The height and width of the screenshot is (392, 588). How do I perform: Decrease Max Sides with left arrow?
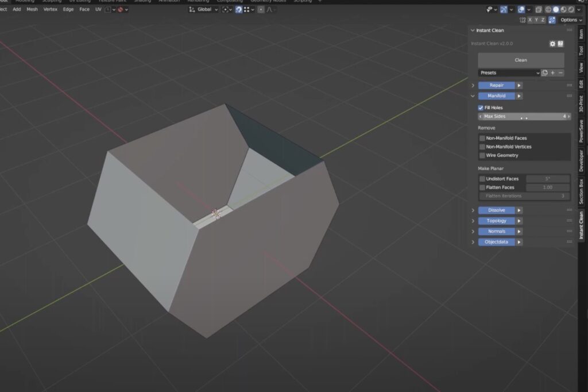(x=481, y=117)
